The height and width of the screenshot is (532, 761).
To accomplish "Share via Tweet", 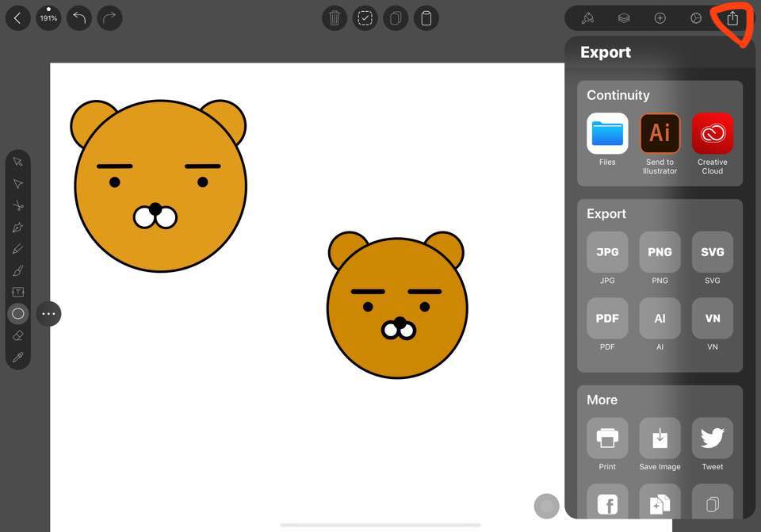I will (x=713, y=438).
